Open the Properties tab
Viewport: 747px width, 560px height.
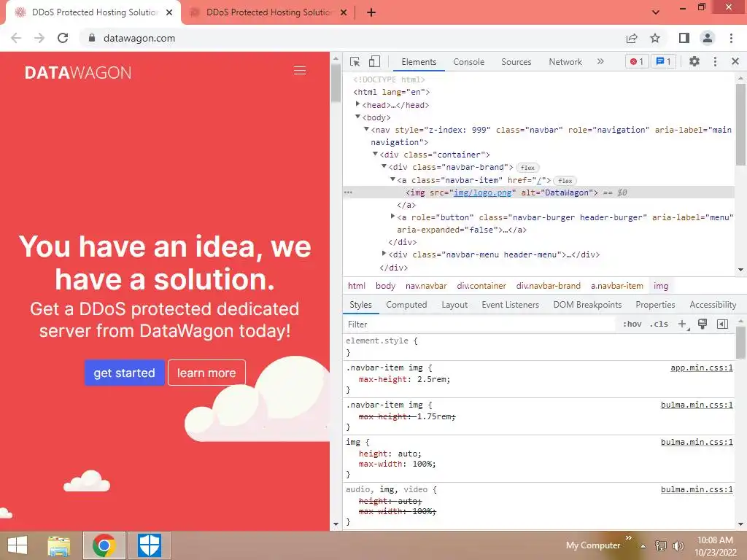(655, 305)
